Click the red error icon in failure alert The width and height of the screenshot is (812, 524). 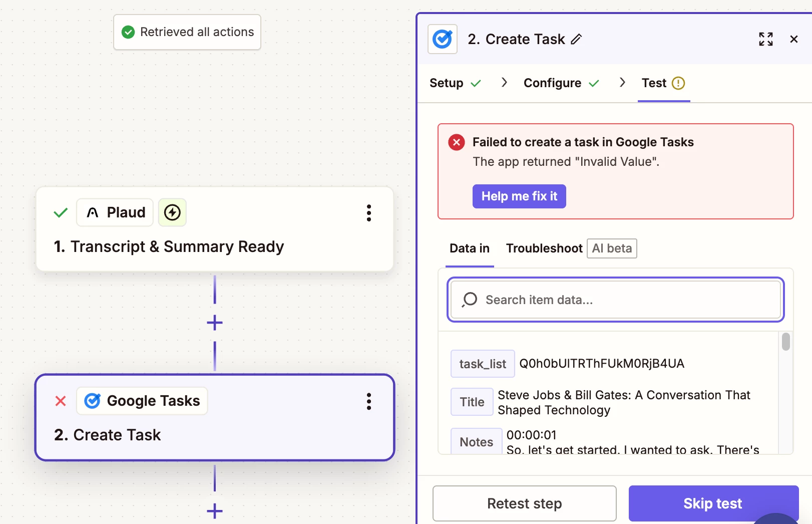(x=457, y=142)
